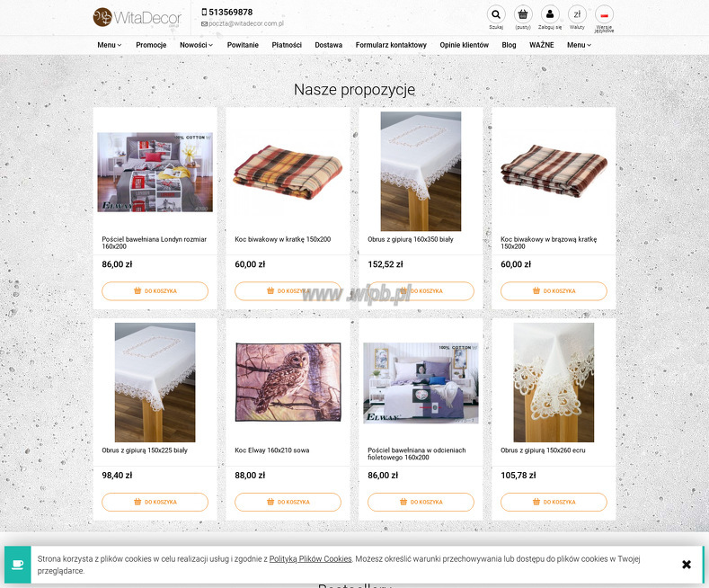Image resolution: width=709 pixels, height=588 pixels.
Task: Open the Londyn bedding product image
Action: coord(155,172)
